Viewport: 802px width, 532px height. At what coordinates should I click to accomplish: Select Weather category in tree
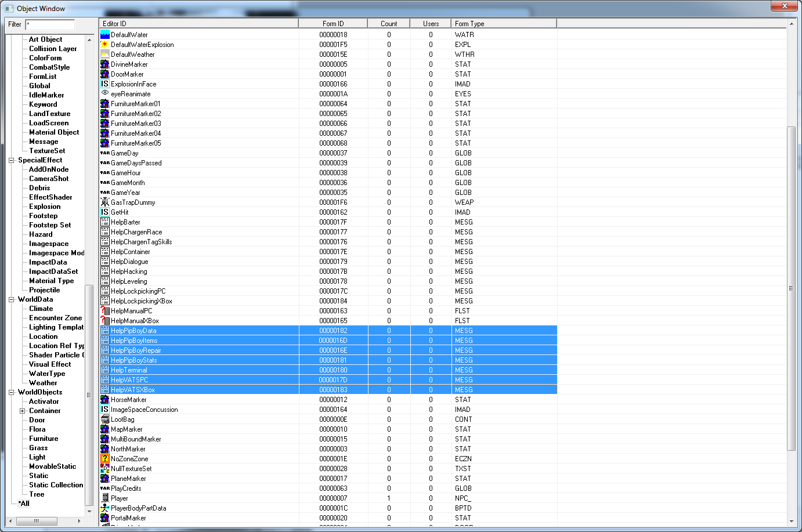(43, 383)
